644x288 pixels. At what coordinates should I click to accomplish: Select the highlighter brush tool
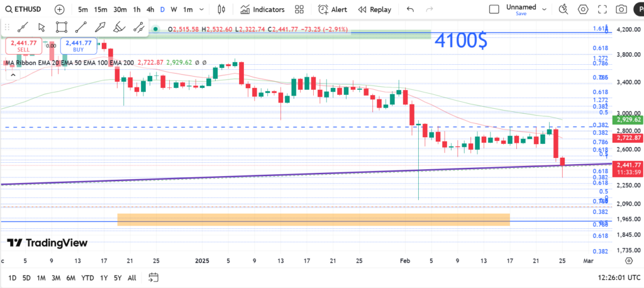point(119,27)
